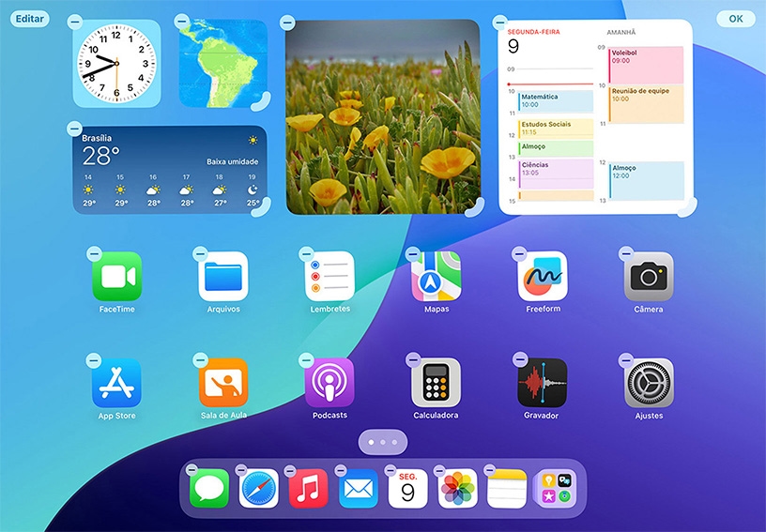Open the Mapas app
Image resolution: width=766 pixels, height=532 pixels.
point(437,276)
